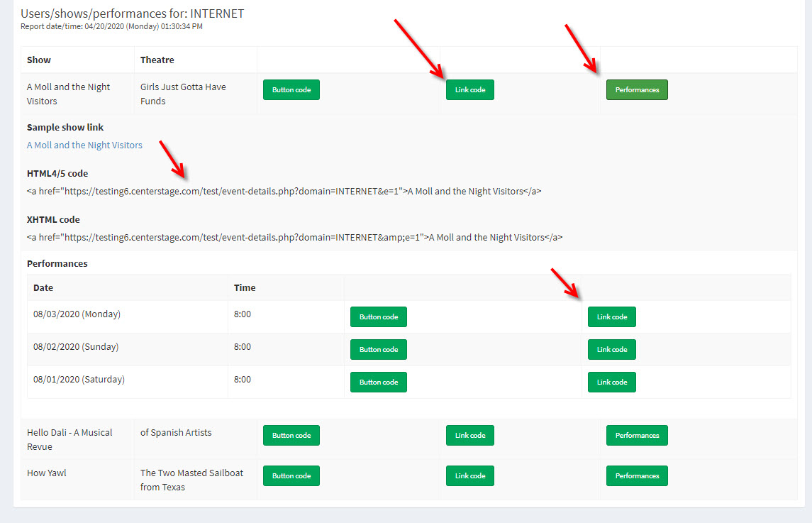The image size is (812, 523).
Task: Get Button code for 08/03/2020 performance
Action: (x=379, y=316)
